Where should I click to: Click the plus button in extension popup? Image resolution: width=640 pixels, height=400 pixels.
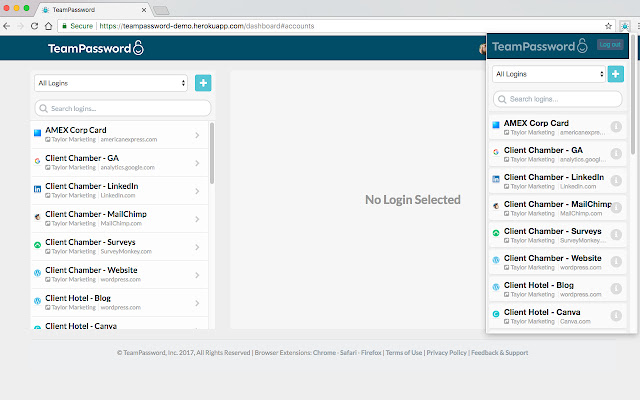(x=616, y=74)
